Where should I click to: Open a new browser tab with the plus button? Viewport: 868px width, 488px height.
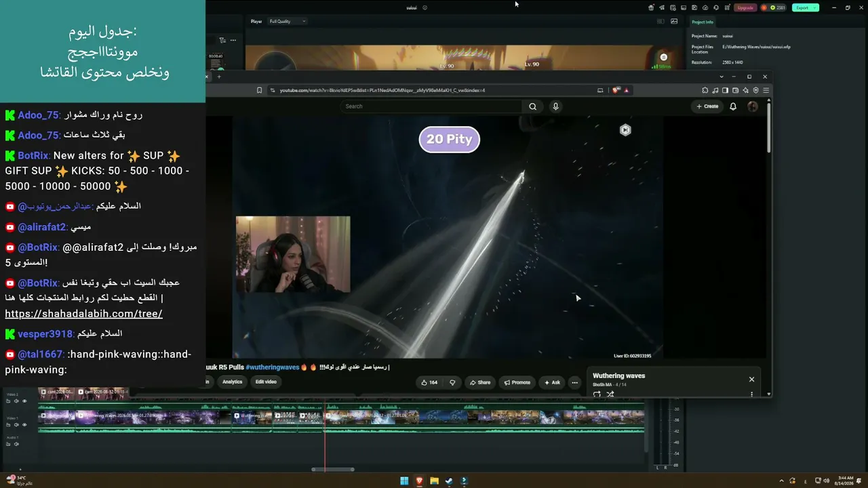(219, 77)
